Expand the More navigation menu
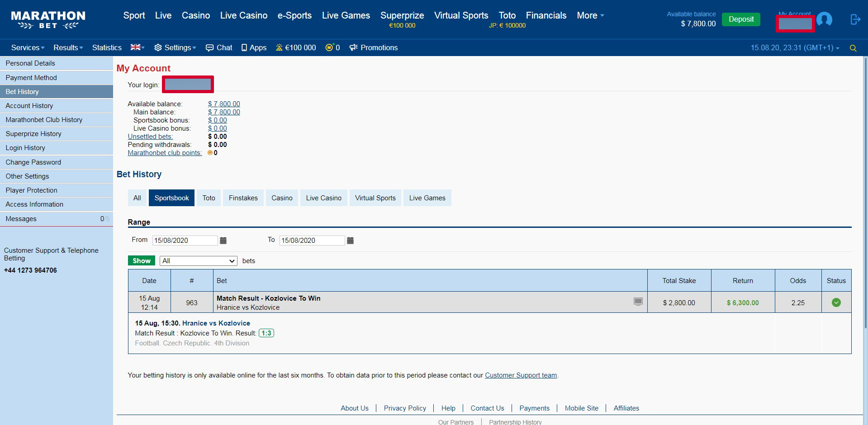The width and height of the screenshot is (868, 425). (x=590, y=15)
